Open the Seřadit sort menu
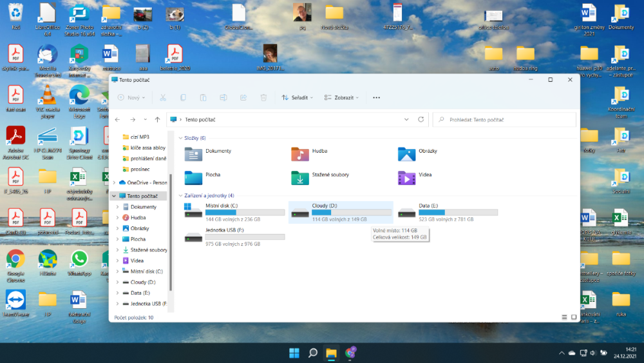The height and width of the screenshot is (363, 644). point(297,97)
